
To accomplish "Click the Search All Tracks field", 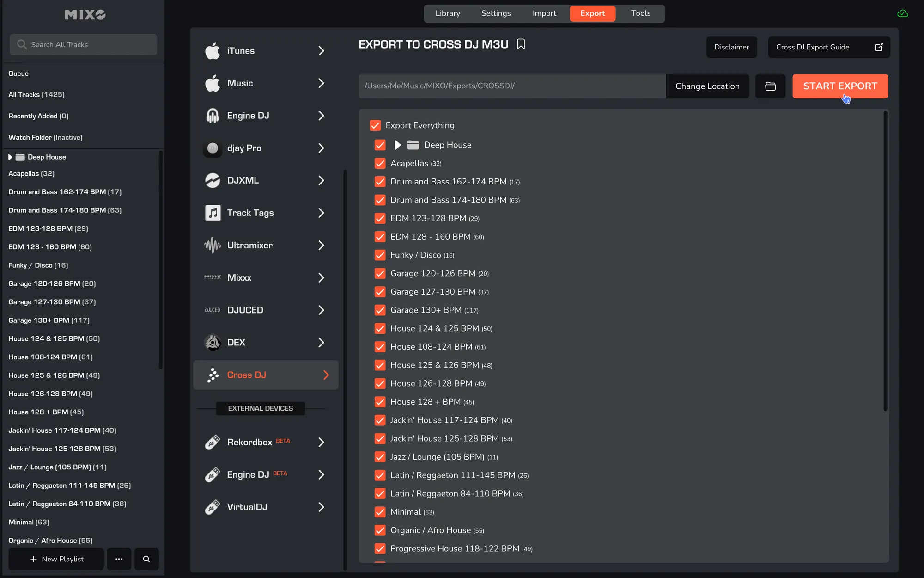I will coord(83,44).
